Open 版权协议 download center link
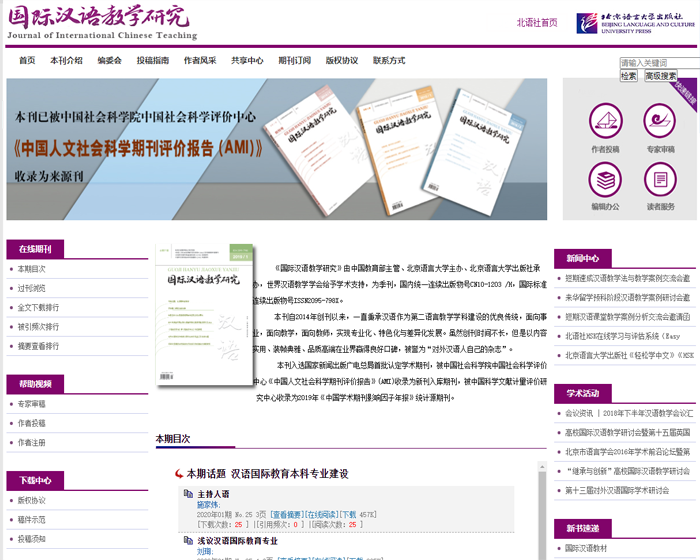 pyautogui.click(x=31, y=500)
